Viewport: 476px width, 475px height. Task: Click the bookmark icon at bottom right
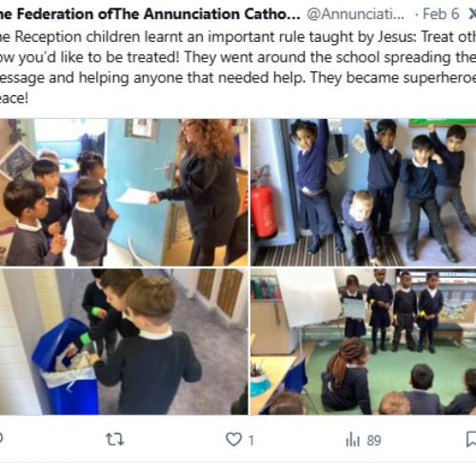(x=471, y=440)
